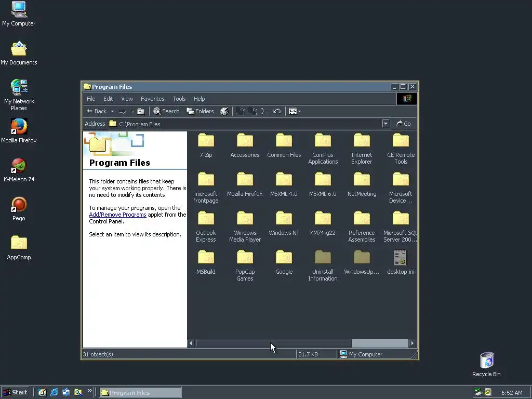The height and width of the screenshot is (399, 532).
Task: Click the Forward arrow button
Action: pos(123,111)
